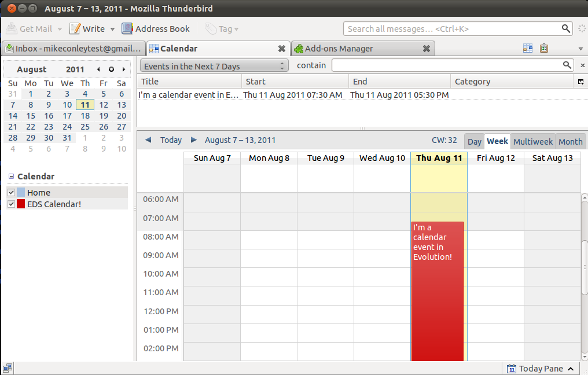The height and width of the screenshot is (375, 588).
Task: Close the Calendar tab
Action: (x=282, y=49)
